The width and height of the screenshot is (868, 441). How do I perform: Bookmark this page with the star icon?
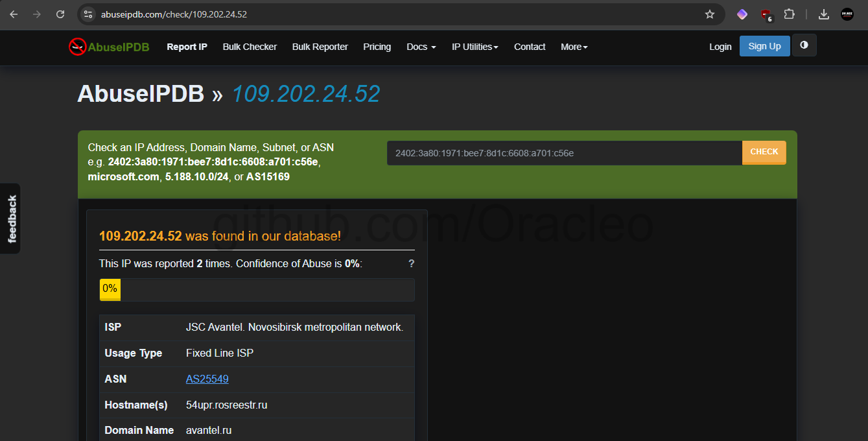coord(710,14)
